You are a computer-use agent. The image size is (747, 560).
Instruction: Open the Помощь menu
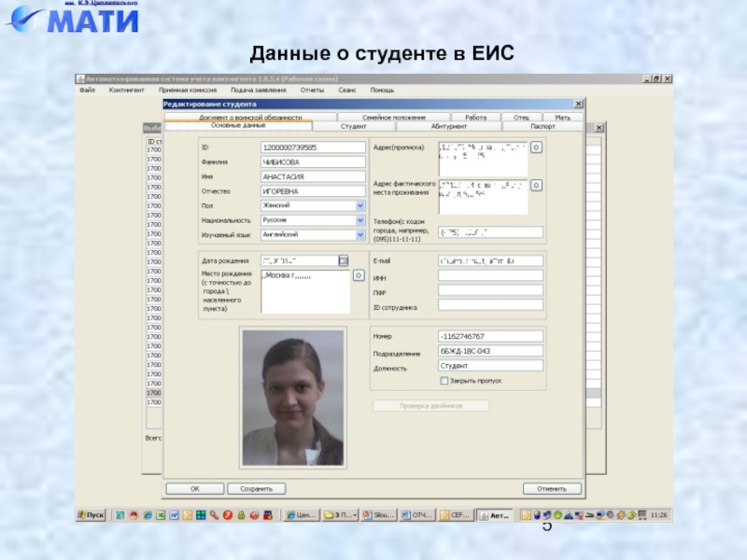[x=382, y=90]
